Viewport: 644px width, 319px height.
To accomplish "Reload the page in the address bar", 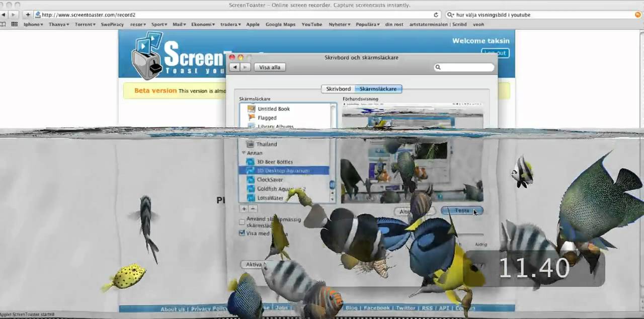I will (436, 15).
